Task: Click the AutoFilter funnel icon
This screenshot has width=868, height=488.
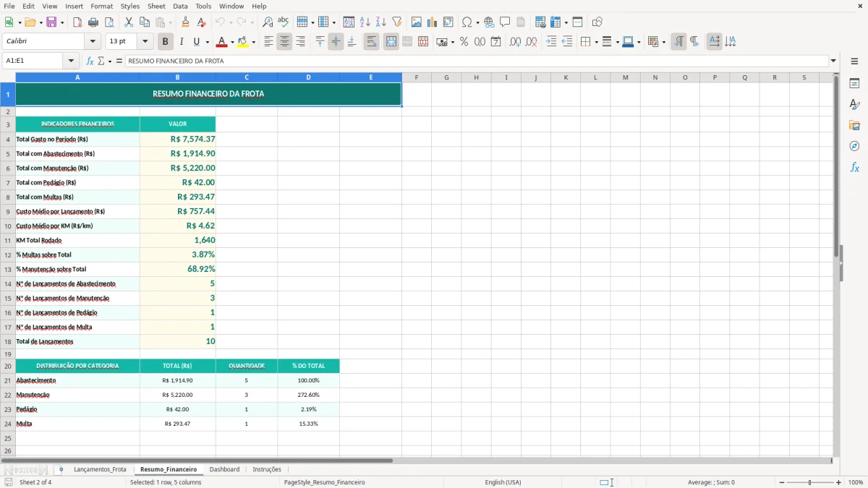Action: 397,22
